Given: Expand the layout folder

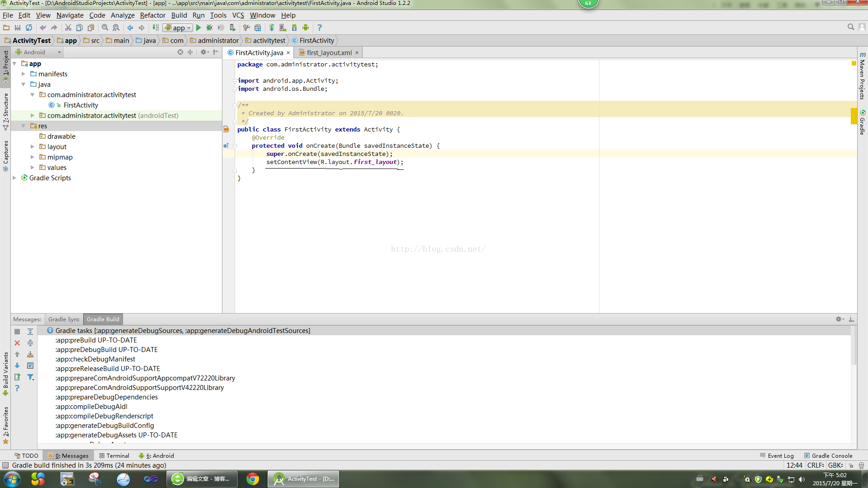Looking at the screenshot, I should [33, 147].
